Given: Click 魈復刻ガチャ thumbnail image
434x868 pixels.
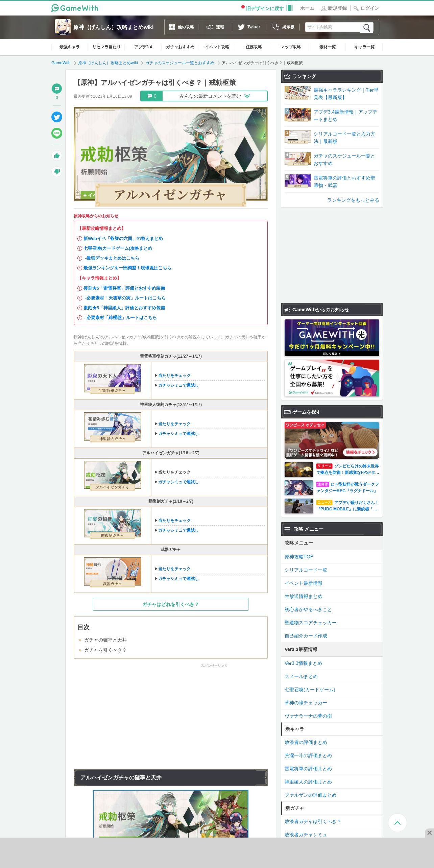Looking at the screenshot, I should [113, 524].
